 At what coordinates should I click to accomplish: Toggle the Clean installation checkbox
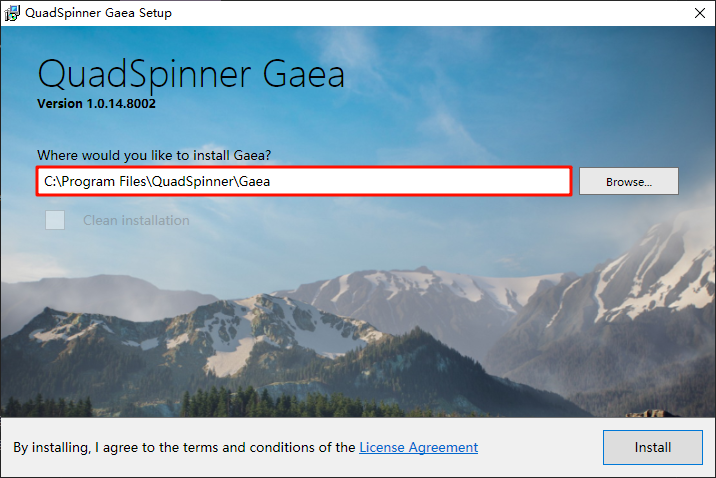pyautogui.click(x=55, y=220)
